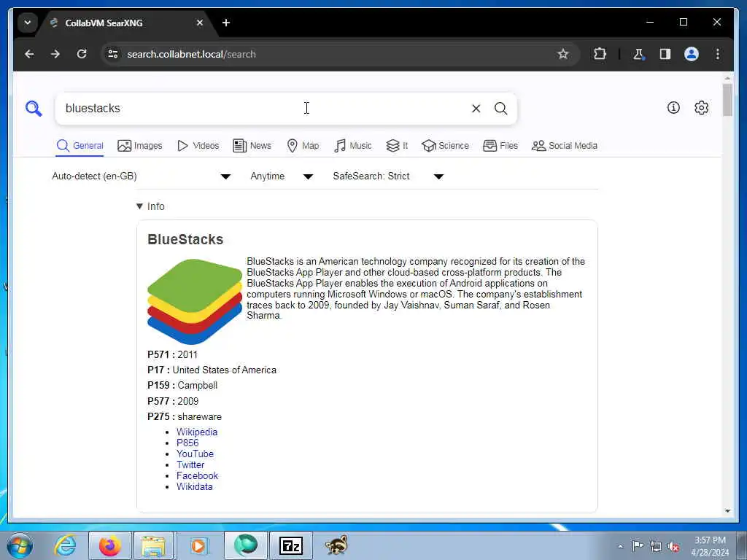The height and width of the screenshot is (560, 747).
Task: Open Windows Explorer from taskbar
Action: point(153,545)
